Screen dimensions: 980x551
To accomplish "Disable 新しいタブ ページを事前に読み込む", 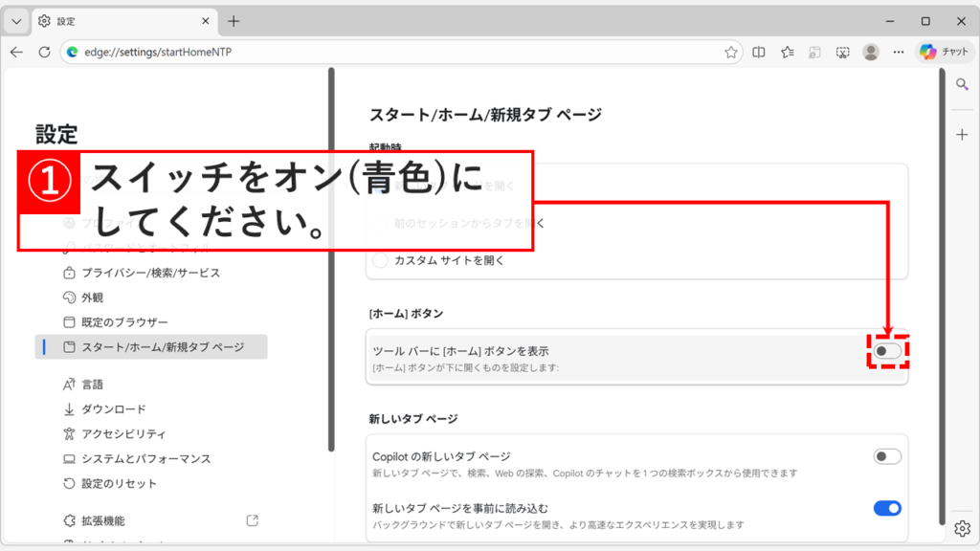I will coord(888,510).
